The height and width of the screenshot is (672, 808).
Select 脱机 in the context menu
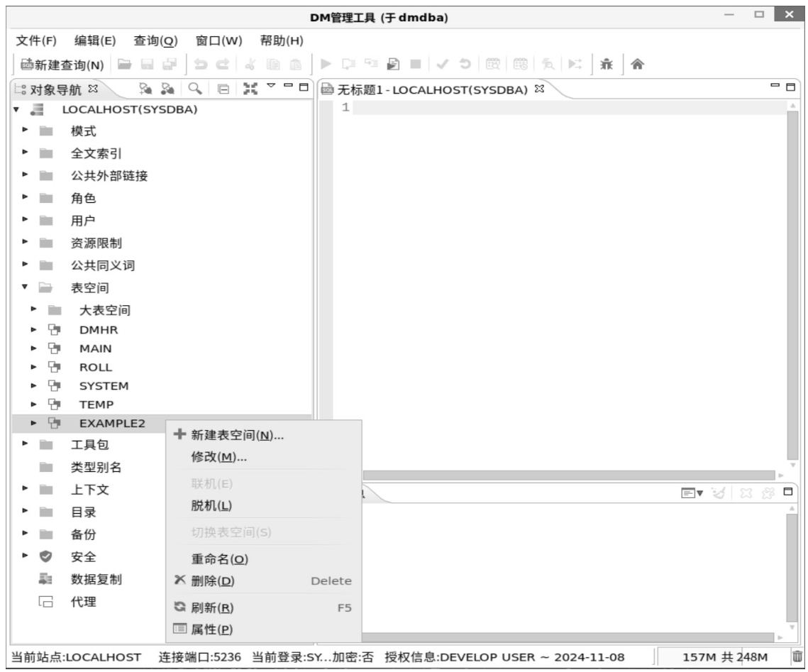point(211,505)
